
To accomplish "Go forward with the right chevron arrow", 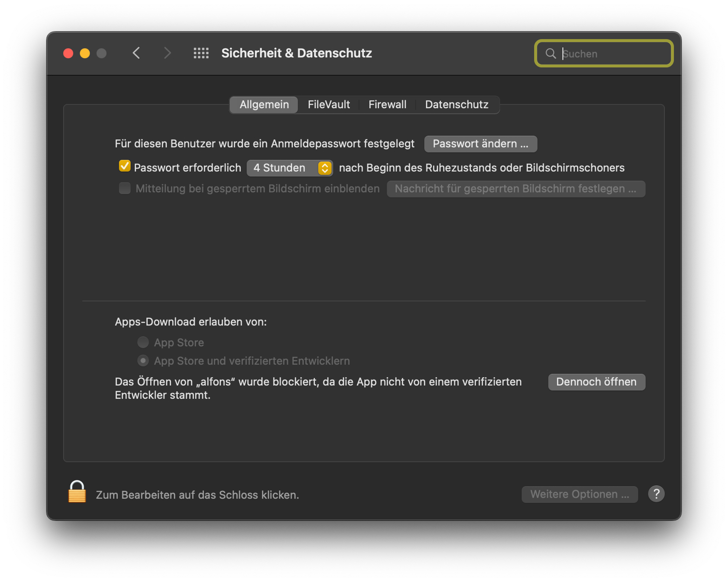I will coord(167,53).
